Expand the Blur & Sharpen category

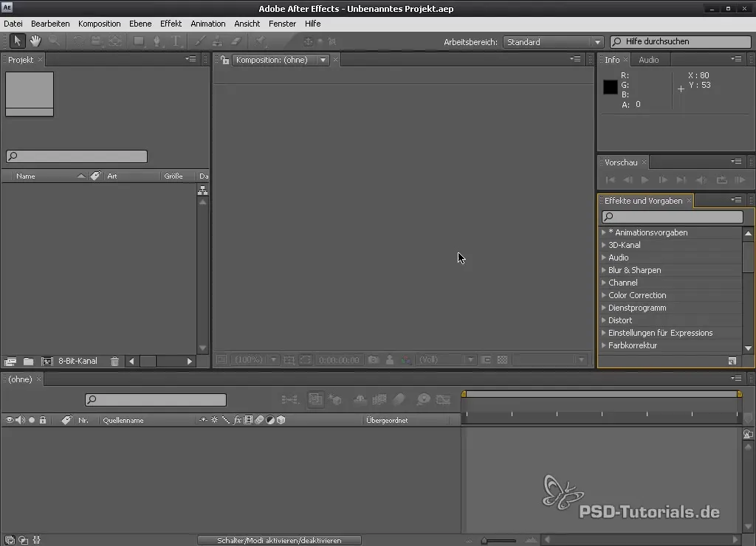(604, 270)
